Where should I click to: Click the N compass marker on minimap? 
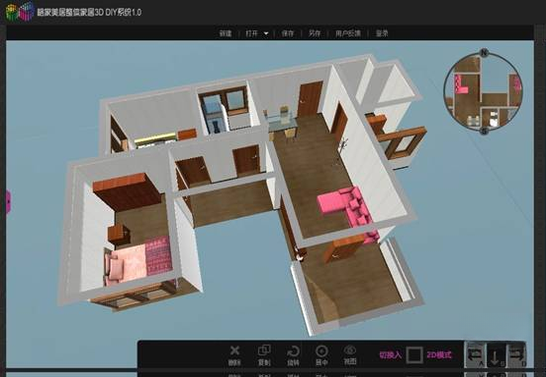(484, 53)
